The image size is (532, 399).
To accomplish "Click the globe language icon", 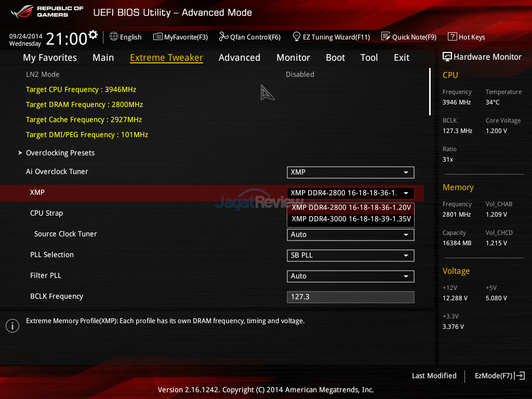I will point(114,37).
